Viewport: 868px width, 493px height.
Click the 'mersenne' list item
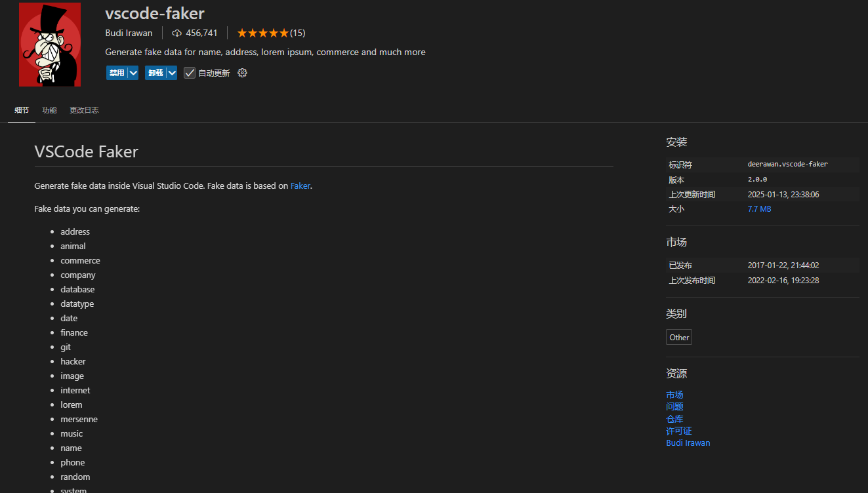click(79, 419)
